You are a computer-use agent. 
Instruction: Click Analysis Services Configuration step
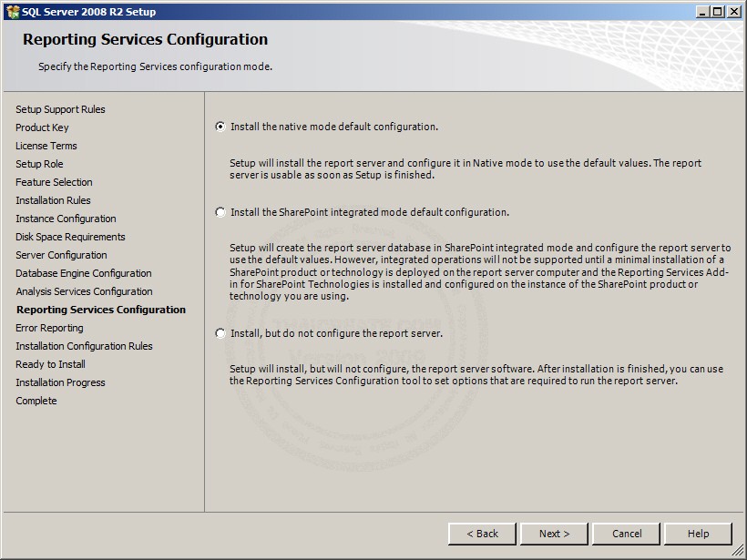(x=84, y=291)
